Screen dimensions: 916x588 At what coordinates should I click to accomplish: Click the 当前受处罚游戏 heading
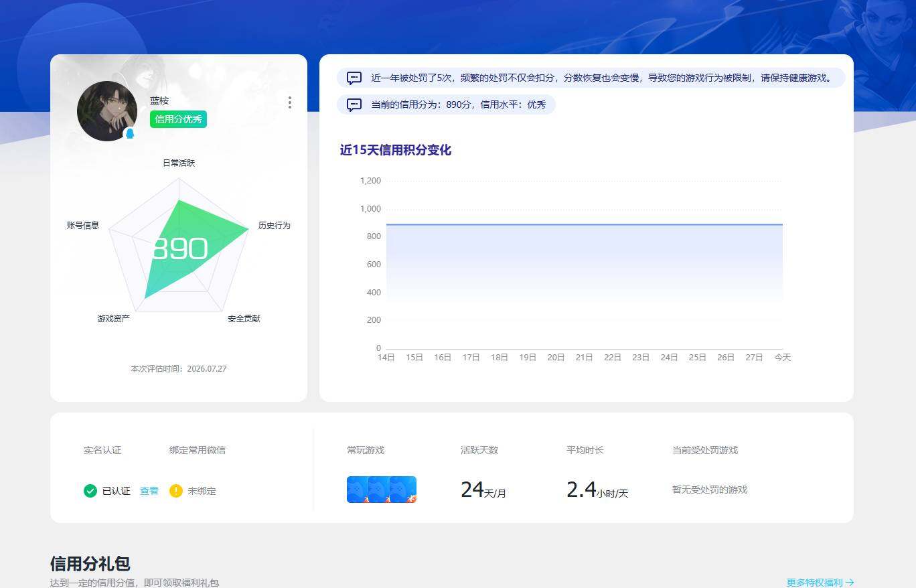(x=705, y=450)
